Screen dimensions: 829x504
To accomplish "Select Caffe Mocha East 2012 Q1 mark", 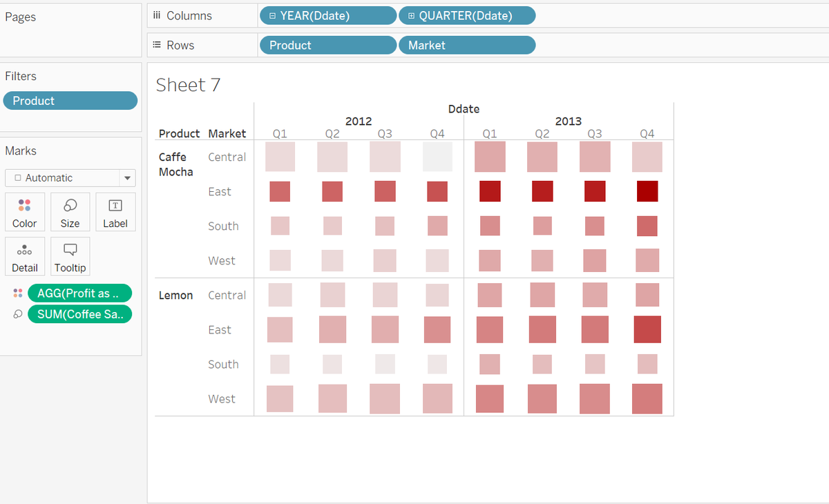I will tap(280, 191).
